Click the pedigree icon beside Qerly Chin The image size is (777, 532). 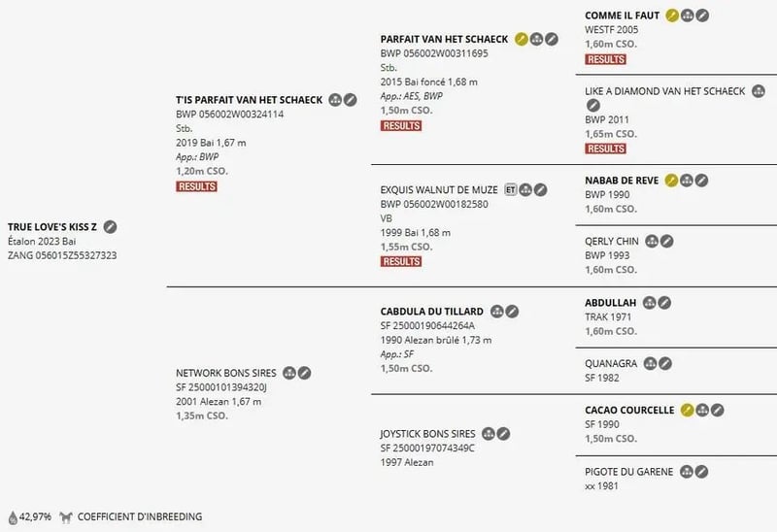tap(652, 241)
